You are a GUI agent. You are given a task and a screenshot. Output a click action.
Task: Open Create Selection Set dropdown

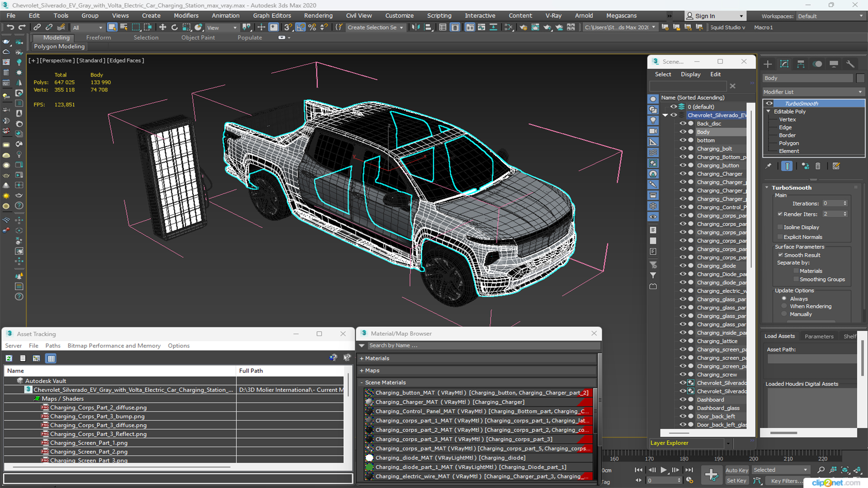click(x=375, y=28)
